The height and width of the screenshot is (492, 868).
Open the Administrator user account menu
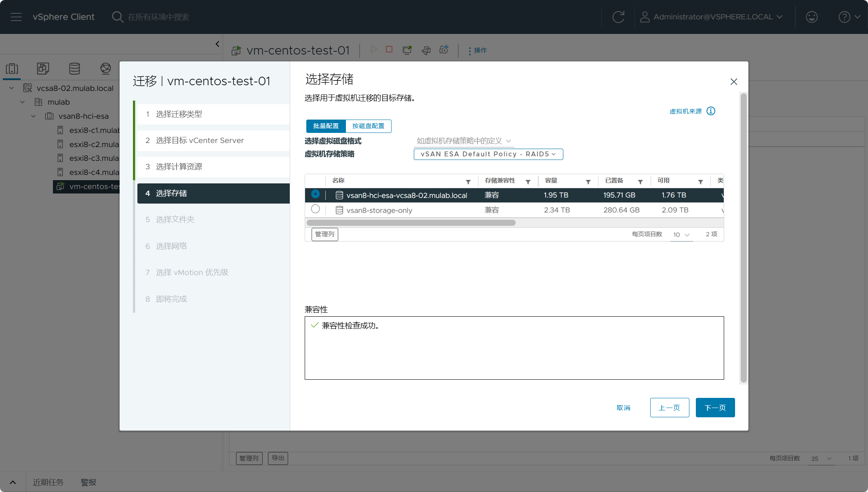click(x=711, y=17)
